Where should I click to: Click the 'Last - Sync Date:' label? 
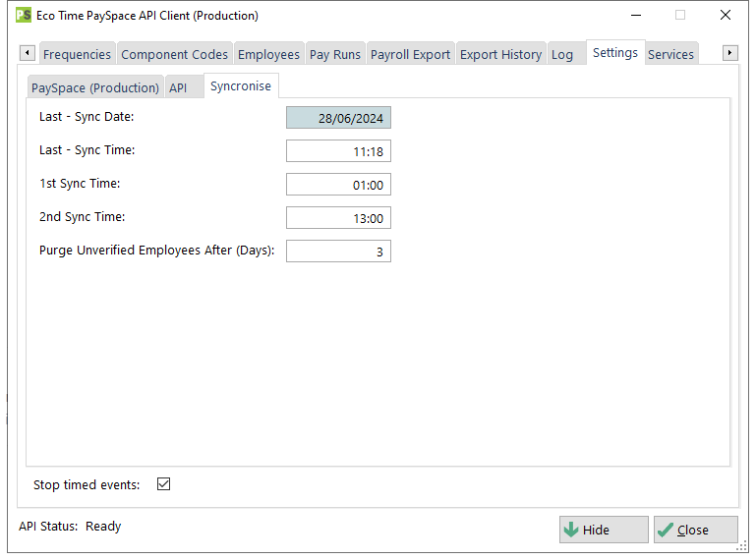click(x=87, y=117)
